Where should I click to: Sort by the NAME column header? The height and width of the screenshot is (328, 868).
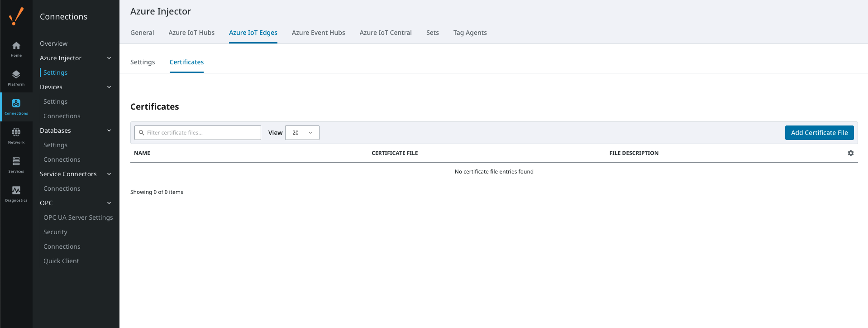tap(142, 153)
